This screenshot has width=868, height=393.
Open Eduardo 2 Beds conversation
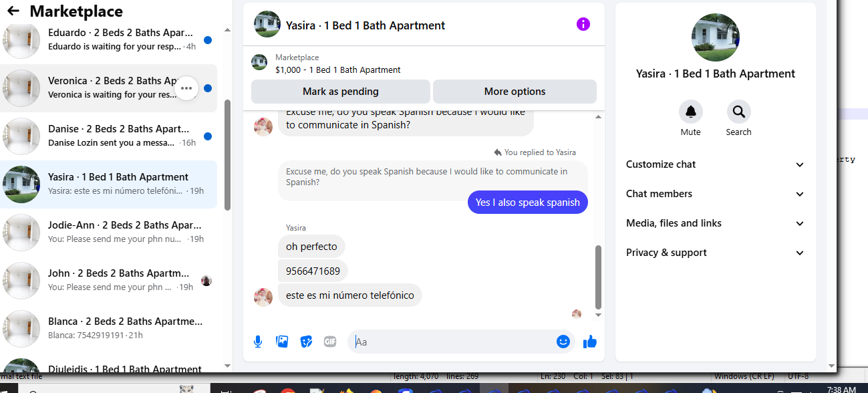tap(108, 39)
